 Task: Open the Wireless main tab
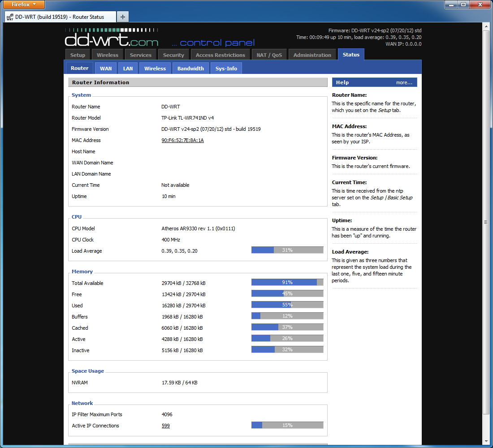(108, 55)
